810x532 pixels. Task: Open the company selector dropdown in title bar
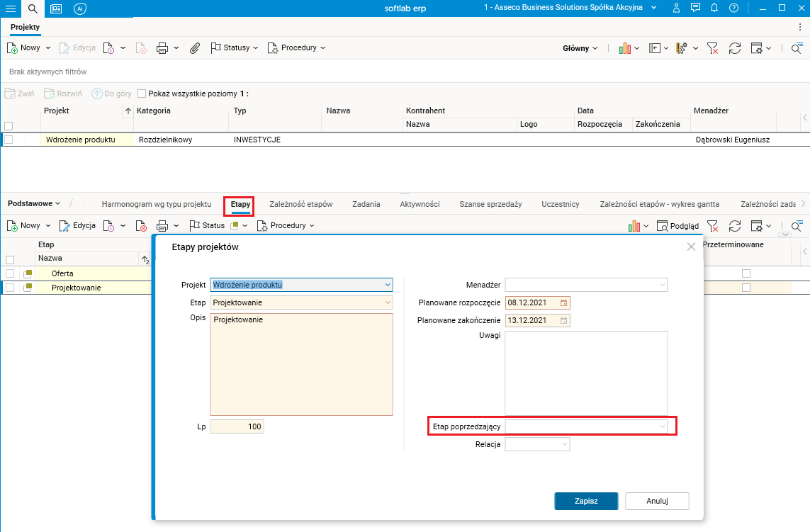[x=654, y=8]
